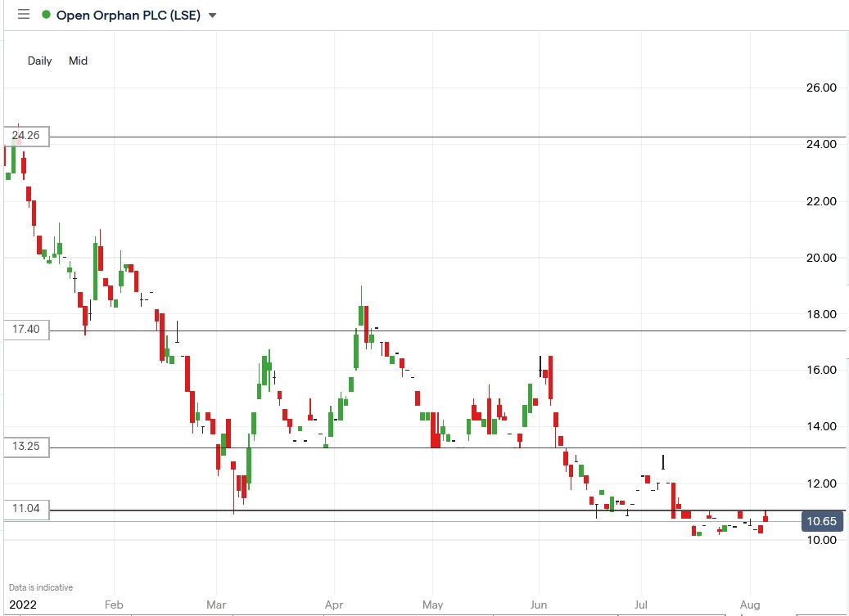Toggle the Mid price display mode

(78, 61)
